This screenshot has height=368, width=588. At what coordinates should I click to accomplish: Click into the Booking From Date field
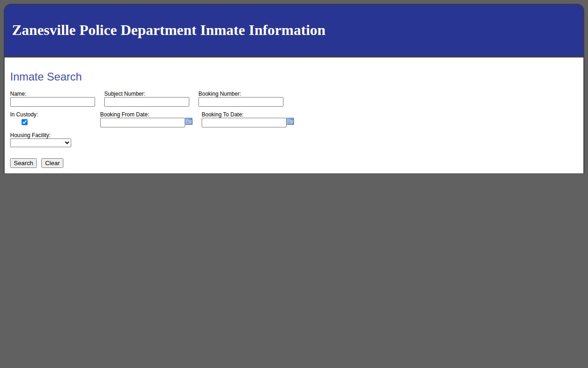142,122
